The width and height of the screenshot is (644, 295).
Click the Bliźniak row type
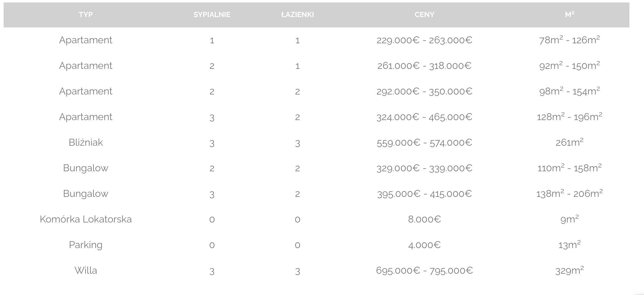pyautogui.click(x=86, y=142)
